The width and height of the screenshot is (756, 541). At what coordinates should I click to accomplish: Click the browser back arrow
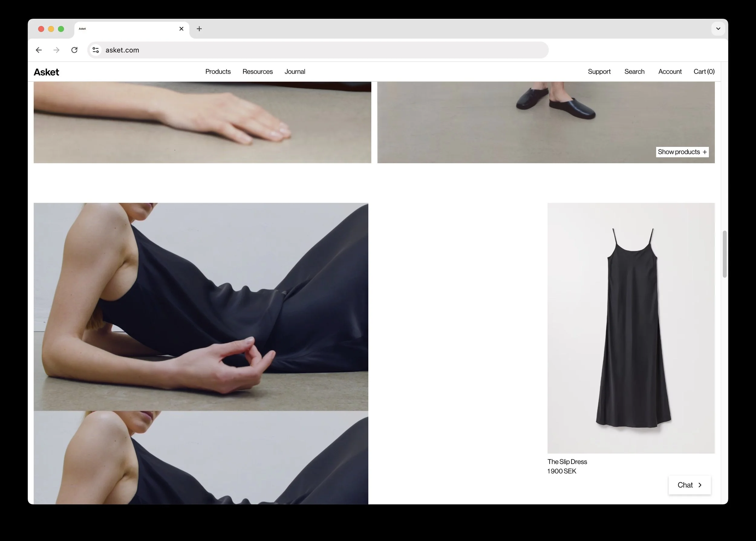tap(39, 50)
